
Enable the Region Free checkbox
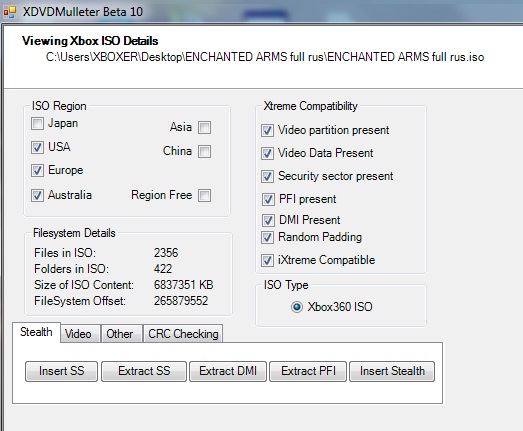[x=204, y=195]
